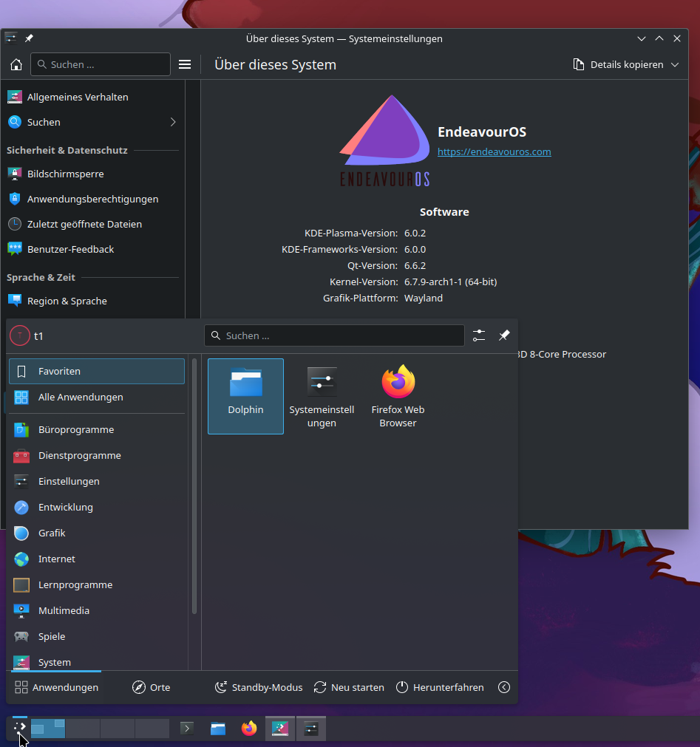Expand the Suchen settings category
The width and height of the screenshot is (700, 747).
(x=93, y=122)
